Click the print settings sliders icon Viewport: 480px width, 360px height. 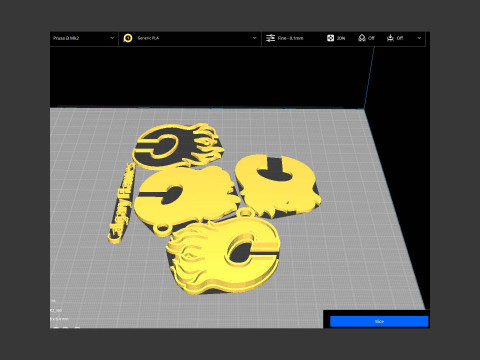pos(270,38)
